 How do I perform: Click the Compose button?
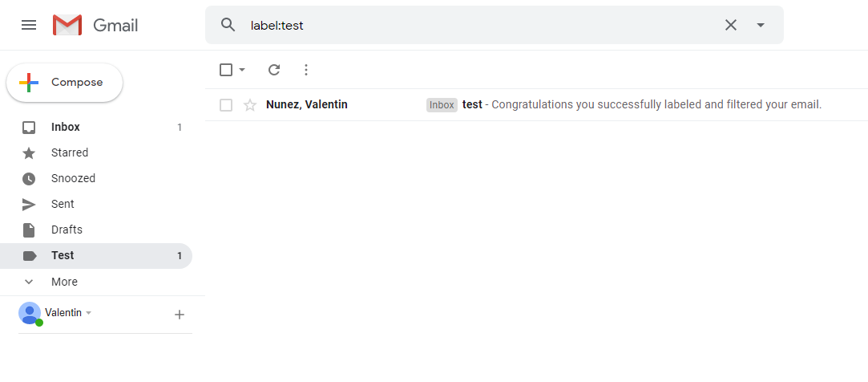coord(64,83)
